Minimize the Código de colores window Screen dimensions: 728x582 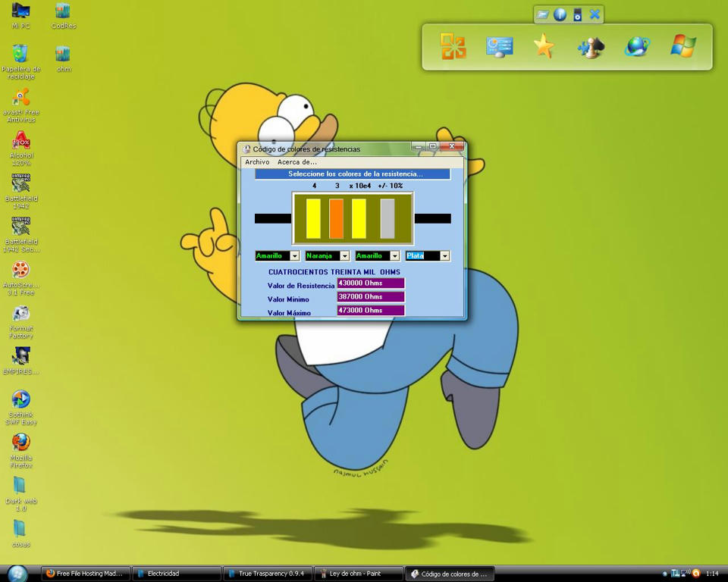click(x=418, y=147)
